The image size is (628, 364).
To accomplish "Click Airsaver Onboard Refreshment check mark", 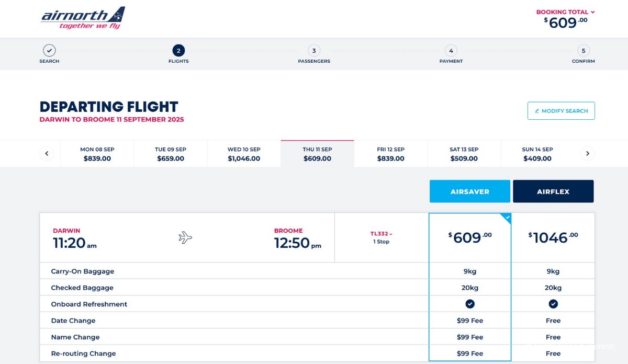I will coord(470,304).
